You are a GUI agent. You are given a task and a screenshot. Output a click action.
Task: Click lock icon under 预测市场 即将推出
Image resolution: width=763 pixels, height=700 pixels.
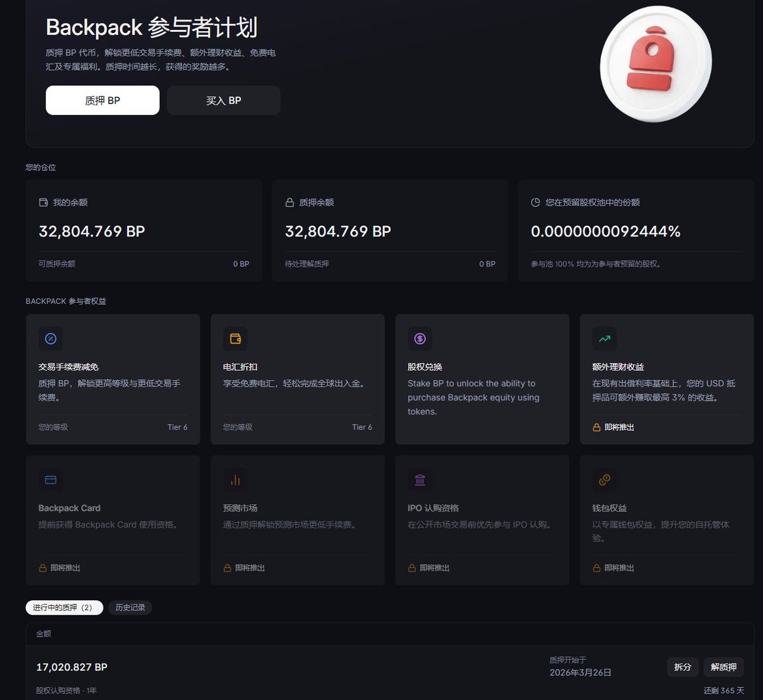(x=227, y=568)
